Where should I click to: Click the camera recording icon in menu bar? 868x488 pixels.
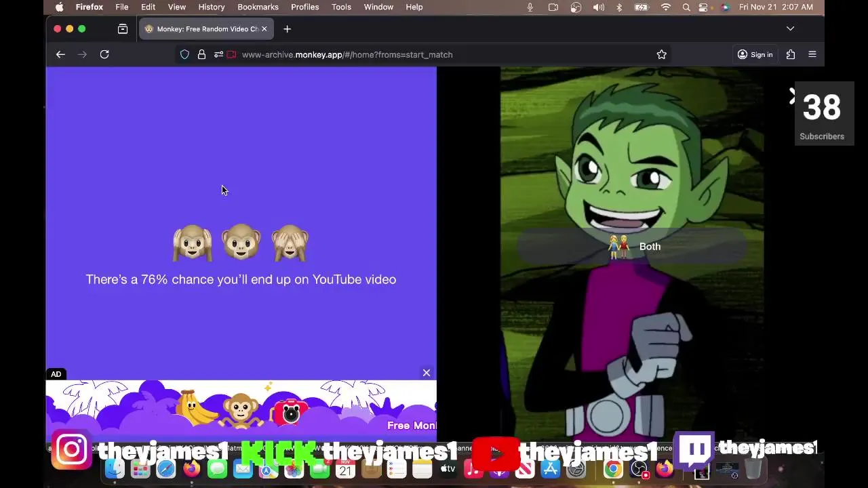click(553, 7)
